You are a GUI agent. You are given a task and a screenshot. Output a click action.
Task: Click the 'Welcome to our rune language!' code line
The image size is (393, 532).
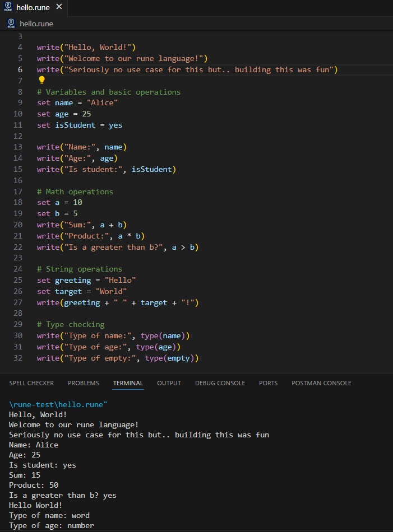point(122,59)
